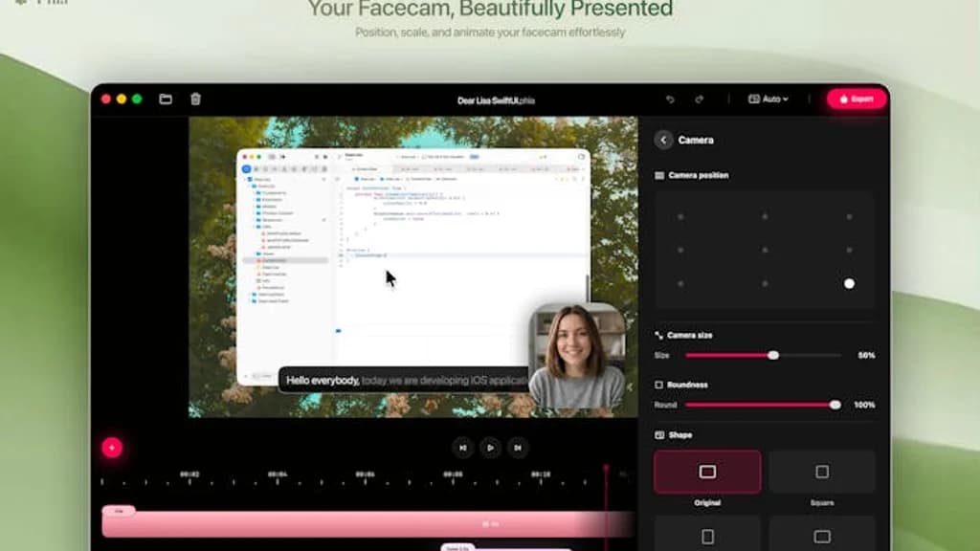The width and height of the screenshot is (980, 551).
Task: Open the Auto aspect ratio dropdown
Action: click(768, 99)
